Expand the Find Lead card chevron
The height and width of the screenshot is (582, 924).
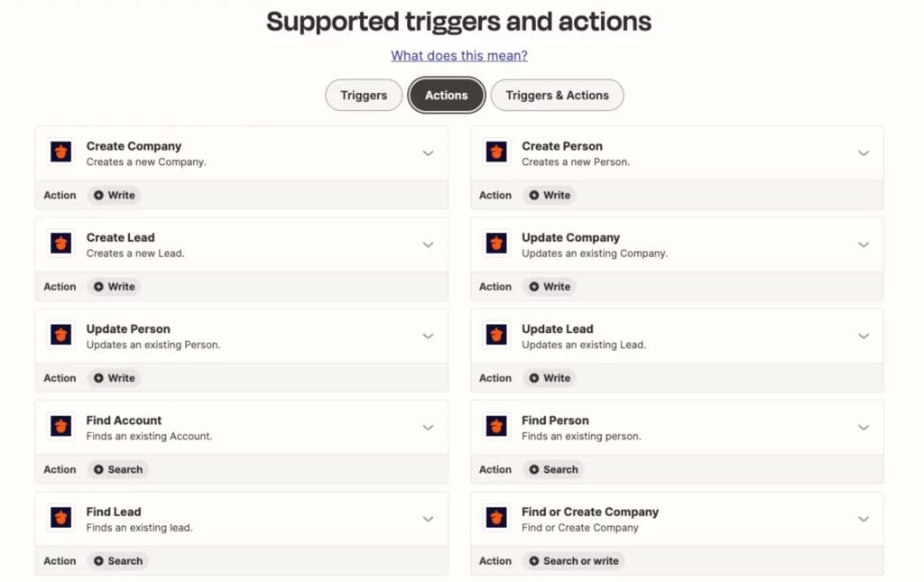tap(428, 517)
